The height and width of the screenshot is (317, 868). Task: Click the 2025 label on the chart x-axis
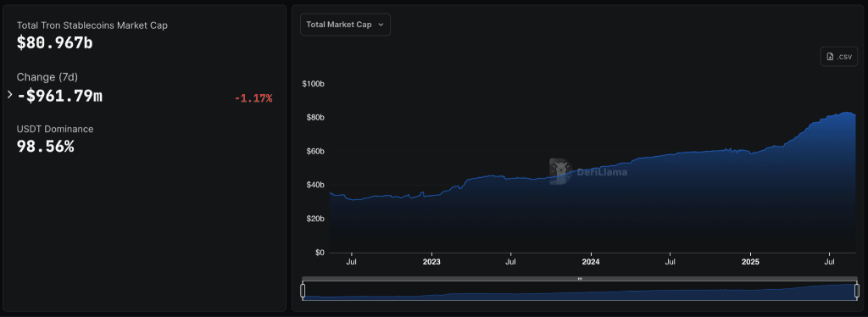tap(751, 262)
